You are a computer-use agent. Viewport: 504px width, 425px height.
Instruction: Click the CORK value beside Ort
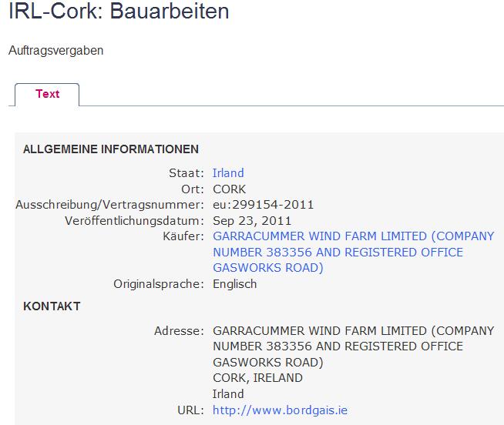tap(230, 189)
